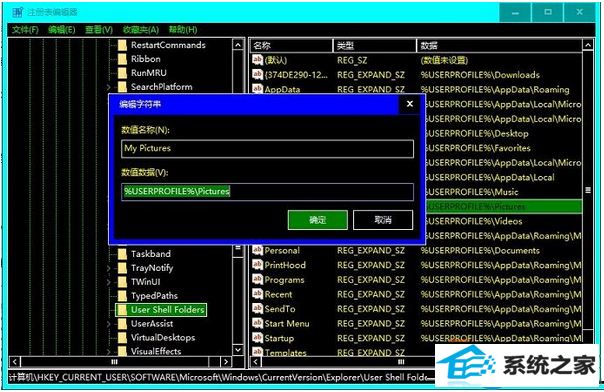Expand the TrayNotify tree node
The image size is (604, 392).
pos(109,268)
